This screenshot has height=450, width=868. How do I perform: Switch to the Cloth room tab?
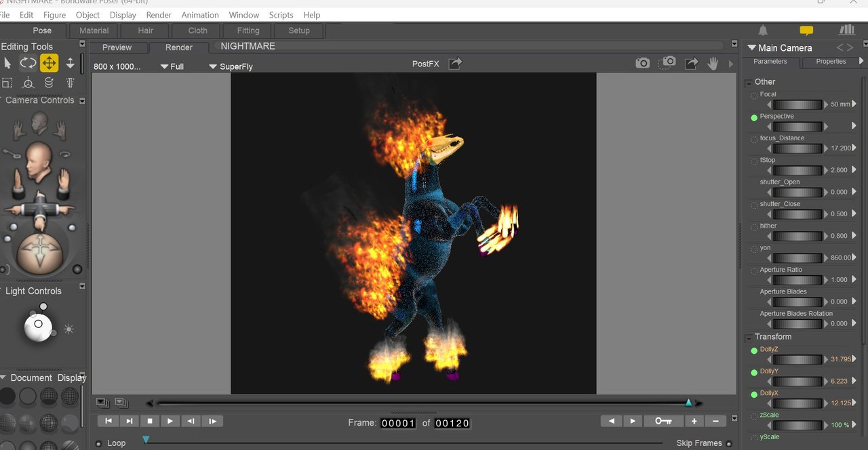tap(197, 30)
